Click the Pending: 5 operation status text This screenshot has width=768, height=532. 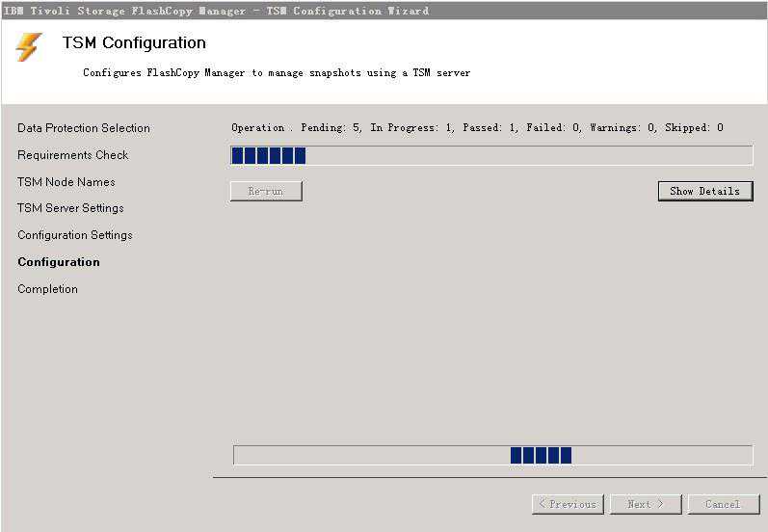pyautogui.click(x=331, y=127)
